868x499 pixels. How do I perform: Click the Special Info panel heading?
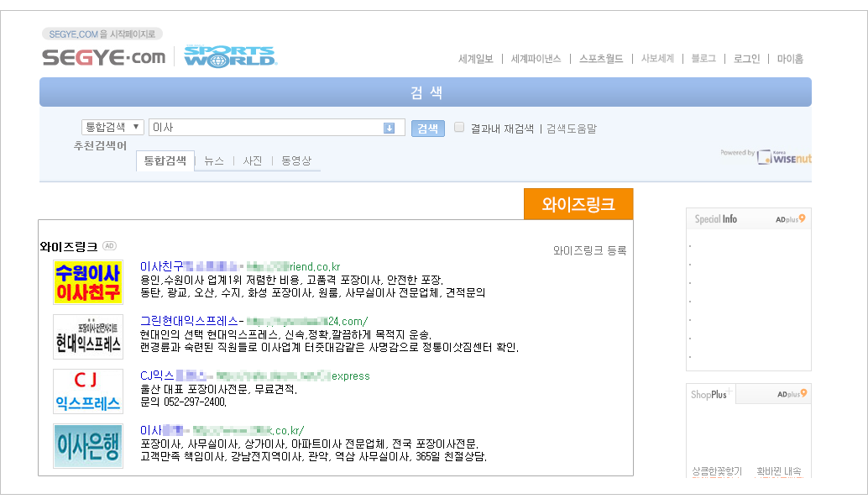tap(716, 219)
